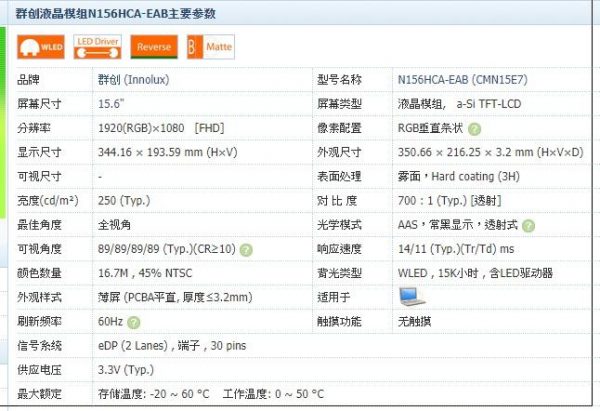Select 薄屏 (PCBA平直) appearance value
The height and width of the screenshot is (411, 600).
click(175, 297)
